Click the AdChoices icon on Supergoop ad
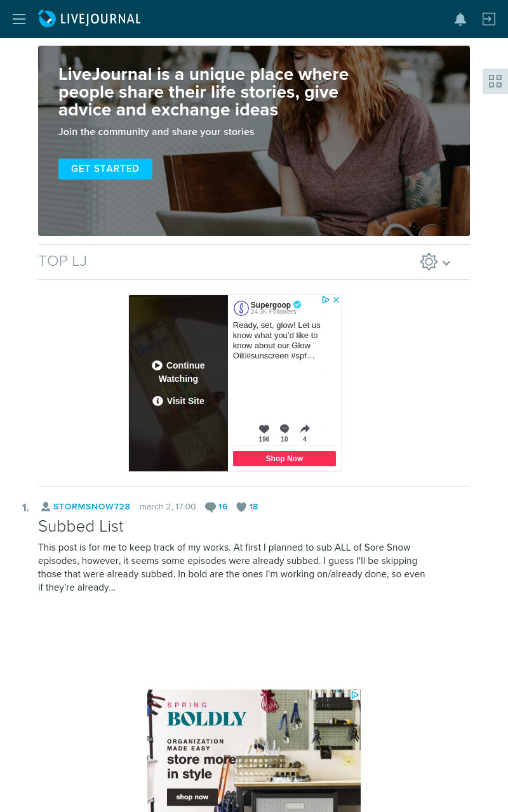The width and height of the screenshot is (508, 812). coord(326,300)
